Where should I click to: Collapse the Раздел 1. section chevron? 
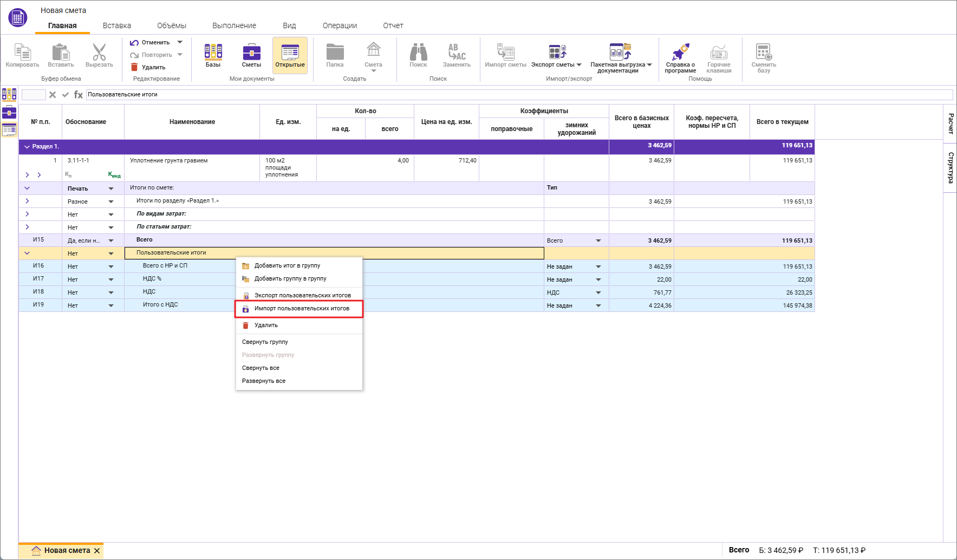click(27, 147)
